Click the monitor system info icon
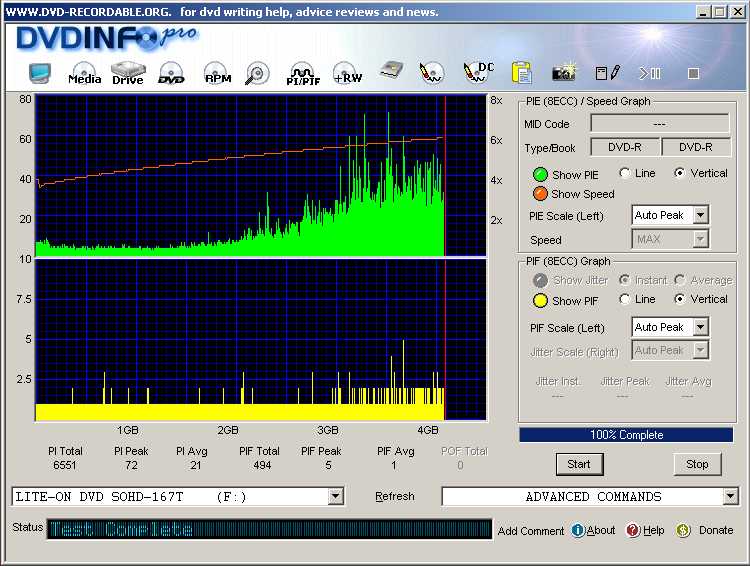 (x=39, y=73)
